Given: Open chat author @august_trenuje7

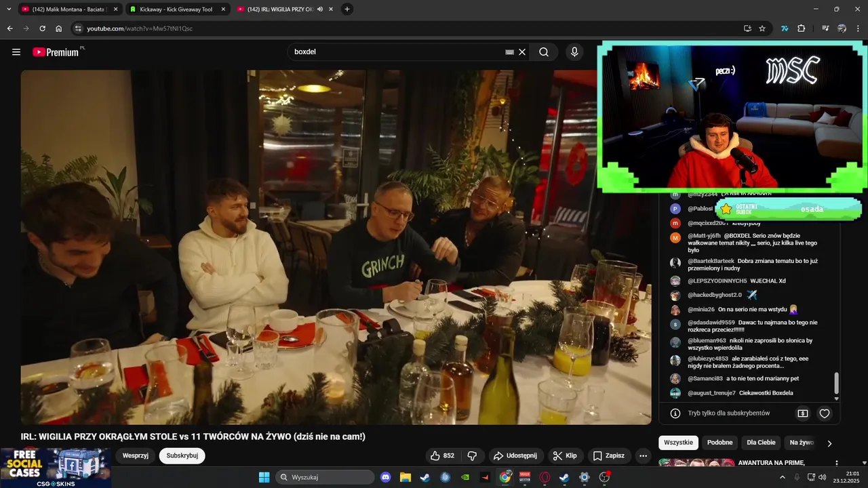Looking at the screenshot, I should [x=711, y=393].
